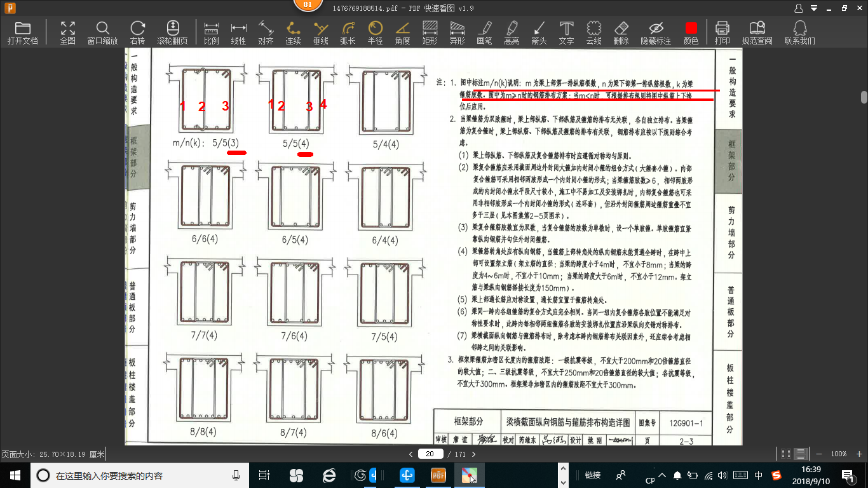Select the perpendicular 垂线 tool
The width and height of the screenshot is (868, 488).
(x=320, y=32)
